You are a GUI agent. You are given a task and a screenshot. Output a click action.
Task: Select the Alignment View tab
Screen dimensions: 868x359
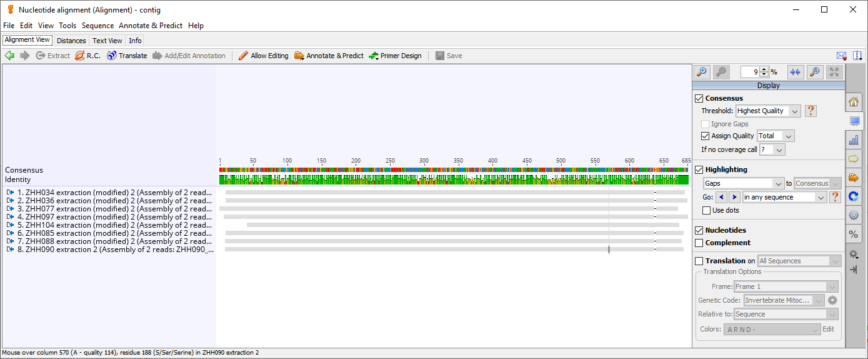tap(27, 40)
